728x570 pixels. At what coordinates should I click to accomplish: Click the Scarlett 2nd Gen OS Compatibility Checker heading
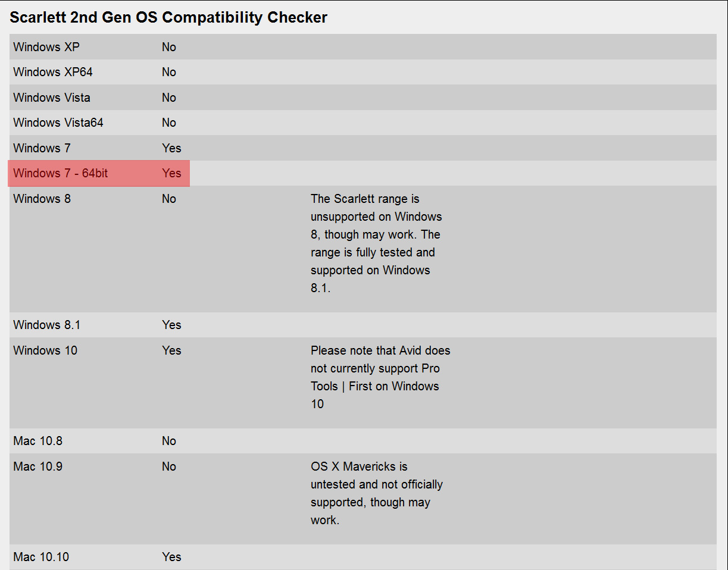[168, 17]
